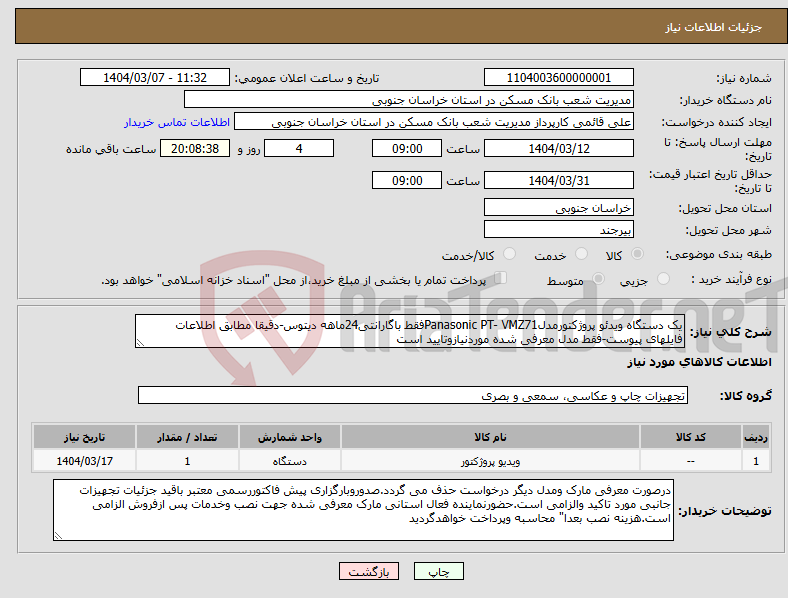Click the product code cell showing --

coord(691,461)
